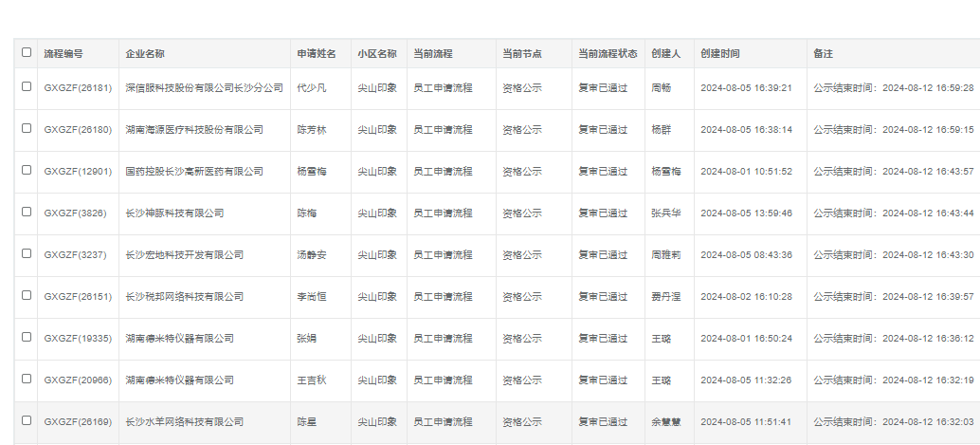Sort by the 企业名称 column header
Screen dimensions: 980x445
(145, 54)
